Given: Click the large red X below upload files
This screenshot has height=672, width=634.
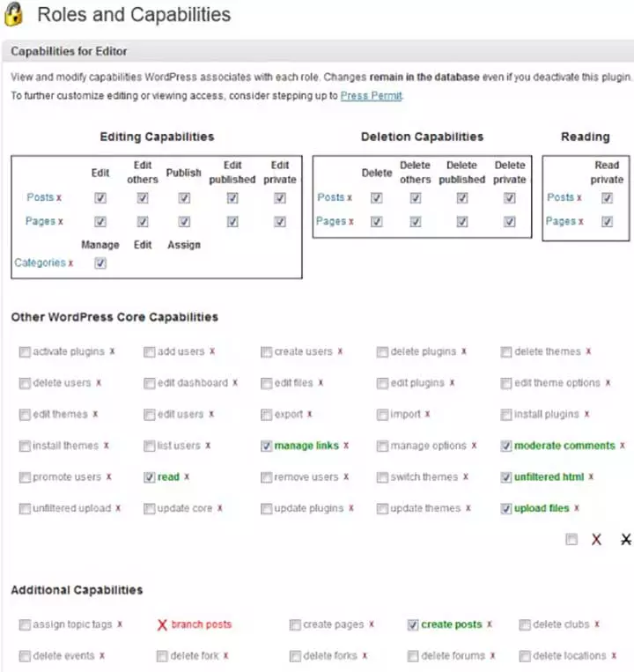Looking at the screenshot, I should coord(596,539).
